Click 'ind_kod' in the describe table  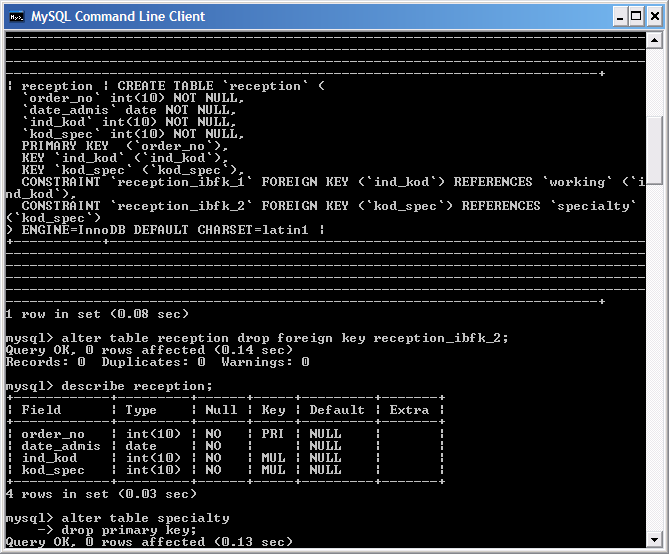(x=49, y=458)
